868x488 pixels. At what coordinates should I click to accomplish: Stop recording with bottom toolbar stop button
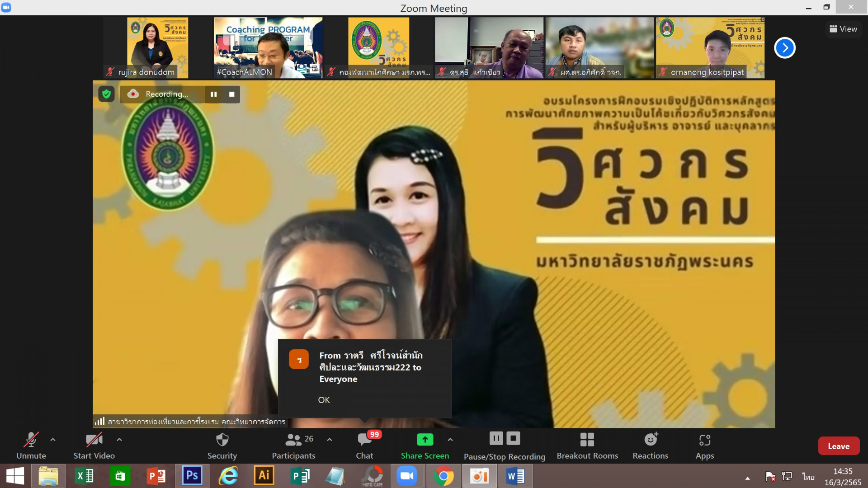click(513, 438)
